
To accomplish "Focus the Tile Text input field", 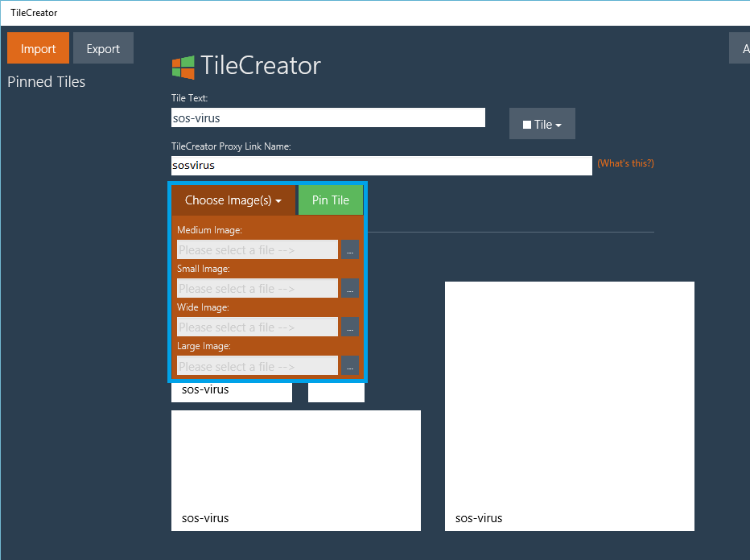I will pyautogui.click(x=328, y=117).
